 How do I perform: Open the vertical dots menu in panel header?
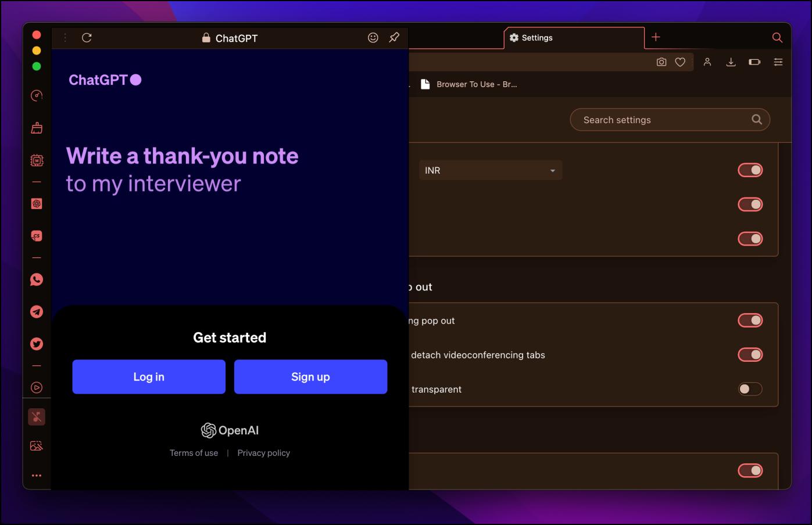point(65,38)
